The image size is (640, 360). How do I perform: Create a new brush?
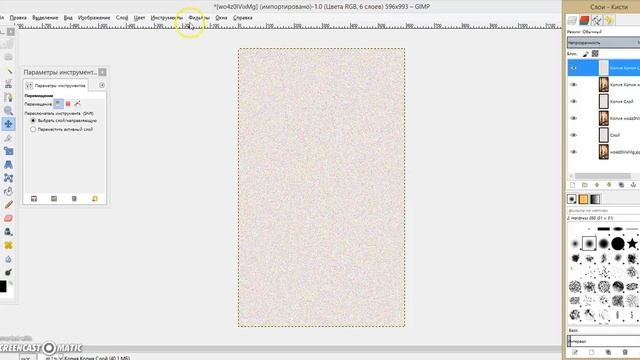point(591,352)
